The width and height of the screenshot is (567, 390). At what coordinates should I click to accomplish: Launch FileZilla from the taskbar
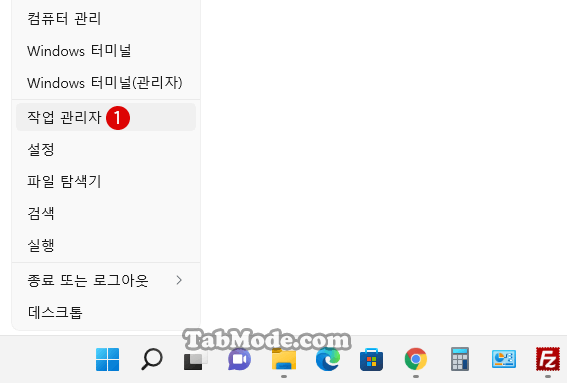point(548,359)
